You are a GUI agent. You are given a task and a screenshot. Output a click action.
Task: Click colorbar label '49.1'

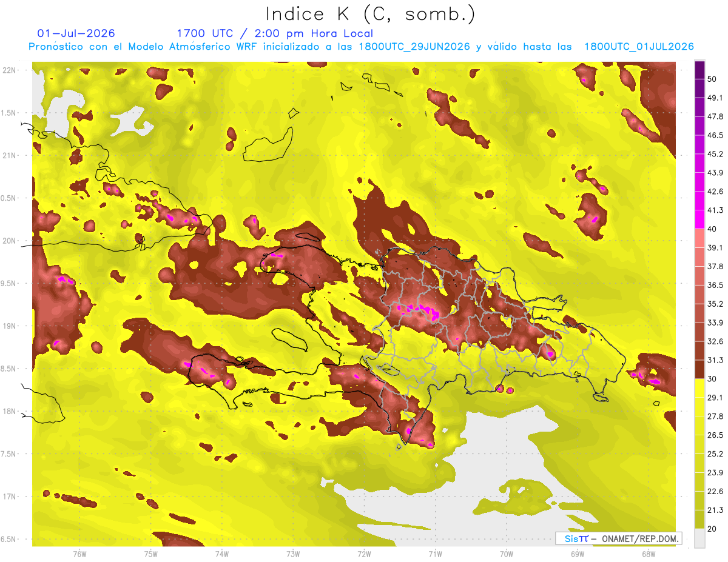click(715, 98)
